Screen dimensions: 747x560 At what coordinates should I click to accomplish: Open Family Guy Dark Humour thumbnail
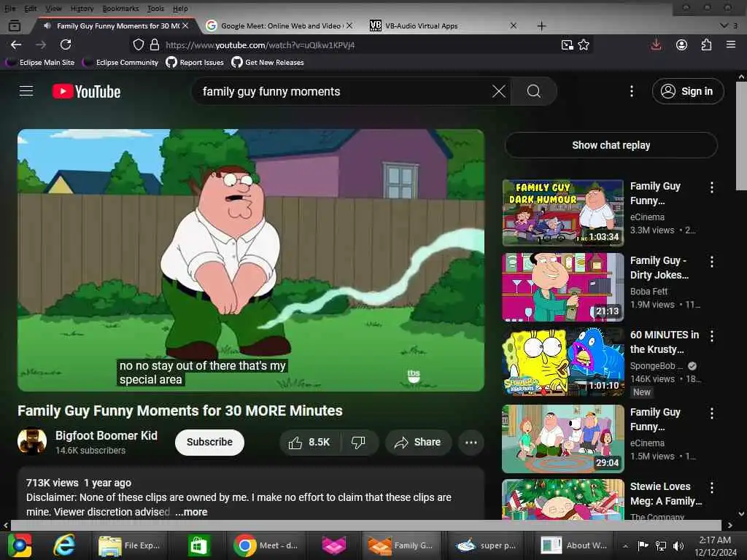pyautogui.click(x=562, y=213)
